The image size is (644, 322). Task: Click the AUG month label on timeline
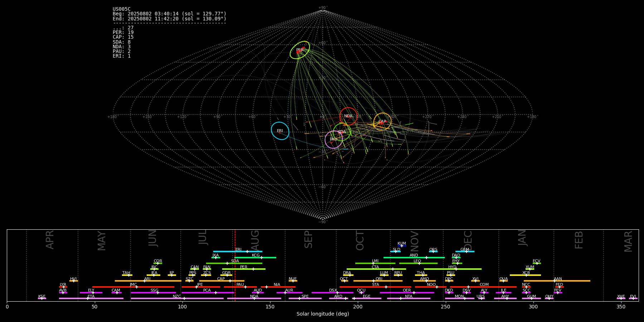[x=255, y=240]
